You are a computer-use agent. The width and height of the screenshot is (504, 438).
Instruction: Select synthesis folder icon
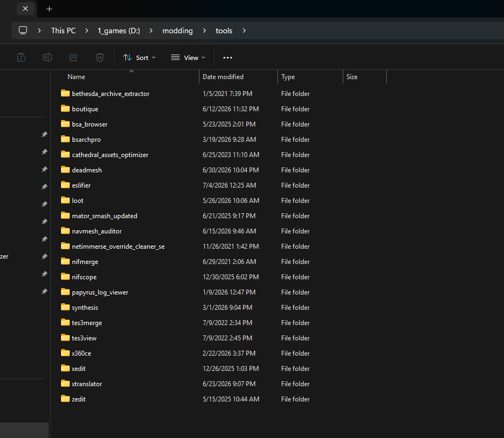point(65,307)
